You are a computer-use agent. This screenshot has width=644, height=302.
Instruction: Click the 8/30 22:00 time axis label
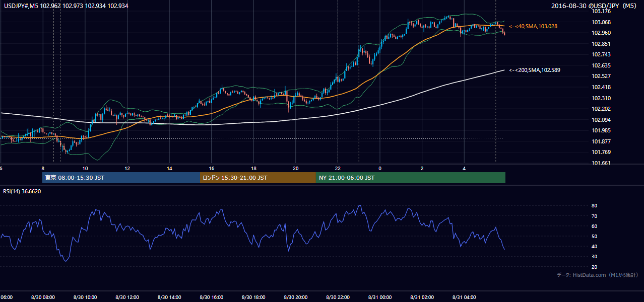338,297
